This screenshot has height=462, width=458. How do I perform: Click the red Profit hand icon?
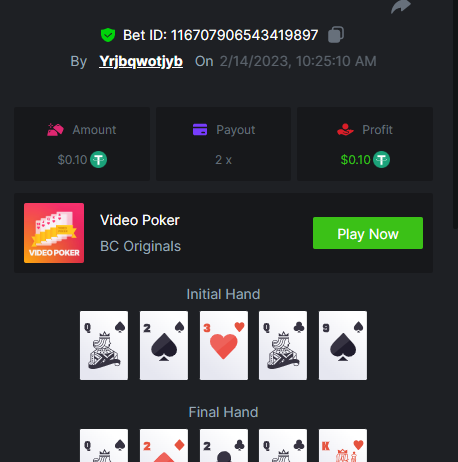[x=345, y=130]
